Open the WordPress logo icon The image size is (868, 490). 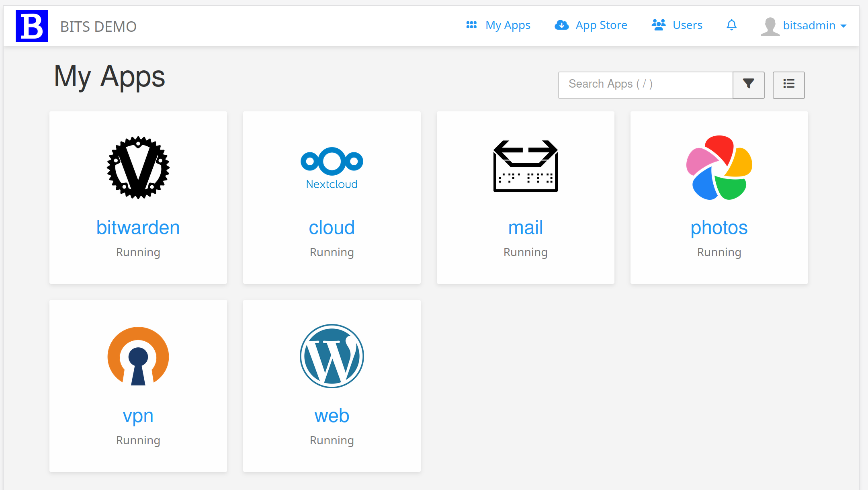332,356
